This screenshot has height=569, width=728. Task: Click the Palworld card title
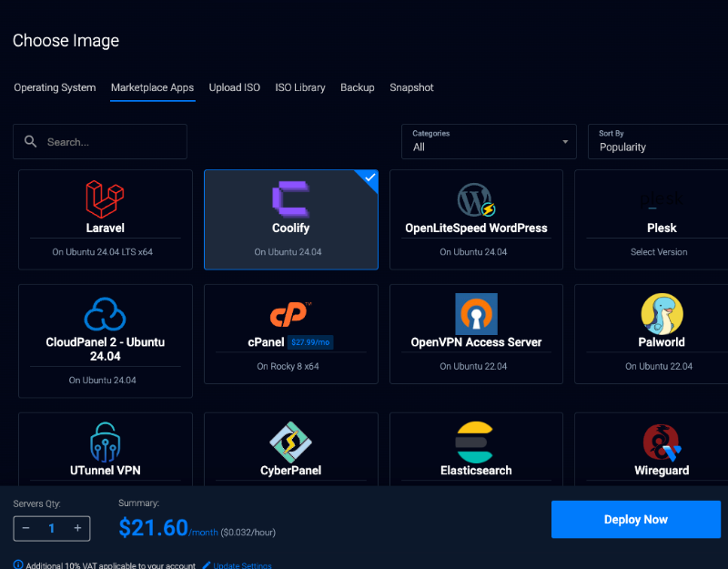[x=662, y=342]
